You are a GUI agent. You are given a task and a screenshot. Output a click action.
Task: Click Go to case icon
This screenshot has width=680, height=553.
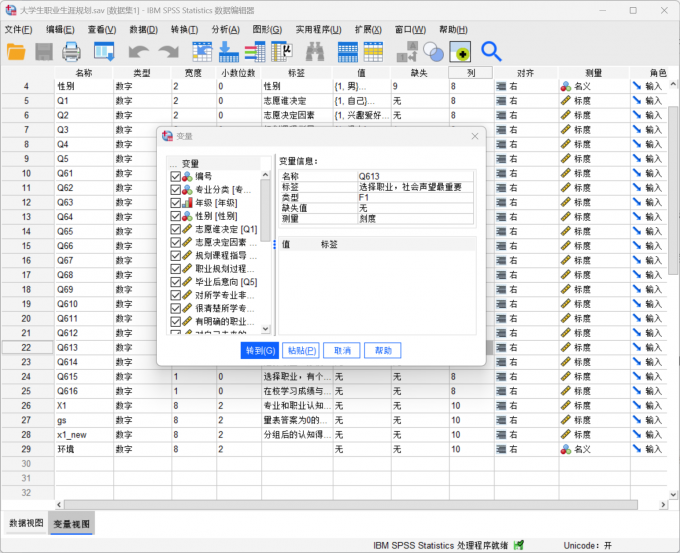coord(202,52)
